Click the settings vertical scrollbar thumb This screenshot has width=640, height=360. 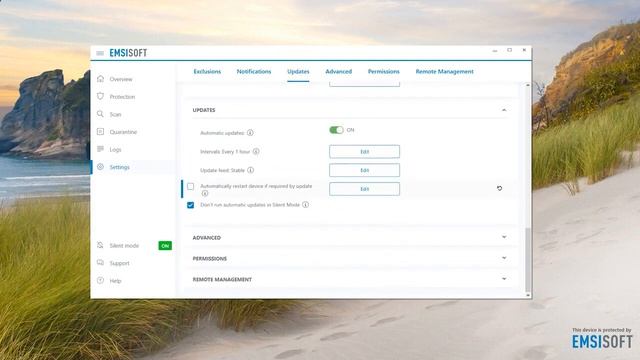point(528,260)
